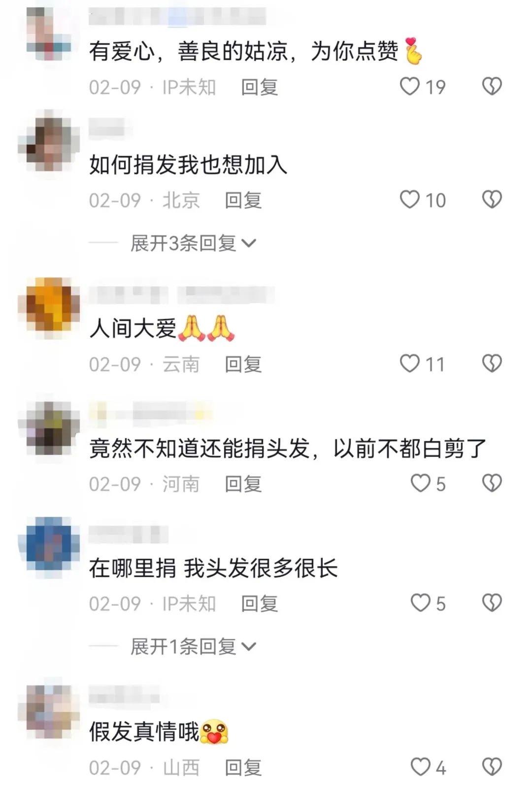Screen dimensions: 532x785
Task: Like the 竟然不知道还能捐头发 comment
Action: point(420,483)
